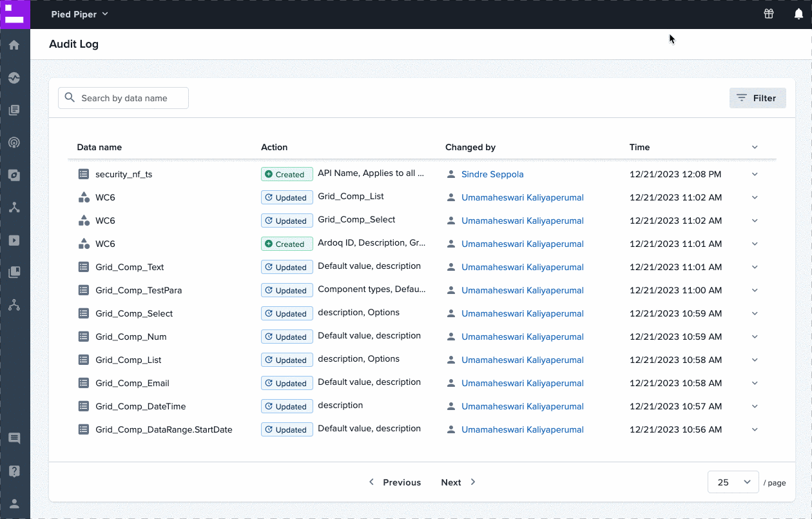Click the purple Ardoq logo
The width and height of the screenshot is (812, 519).
(x=14, y=14)
